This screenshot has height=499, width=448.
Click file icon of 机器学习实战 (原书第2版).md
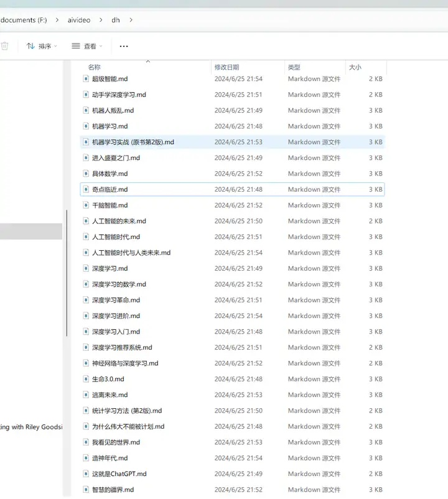click(86, 142)
